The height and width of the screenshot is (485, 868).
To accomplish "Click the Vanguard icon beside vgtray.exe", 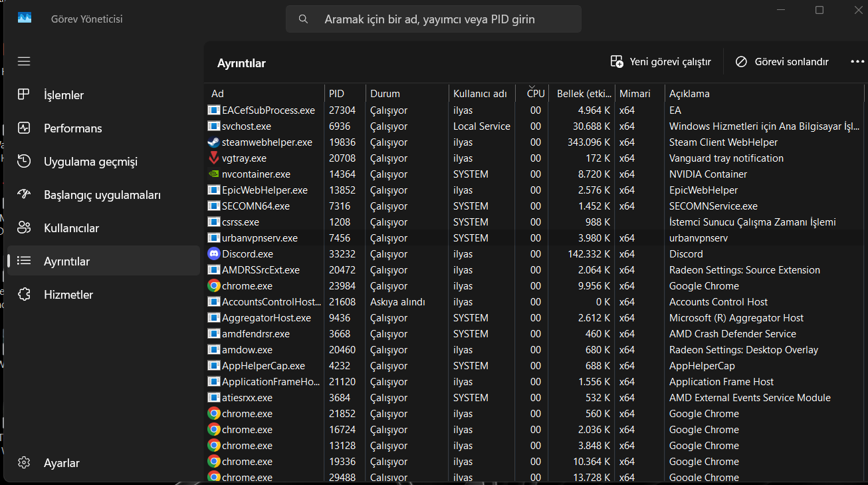I will (x=214, y=158).
